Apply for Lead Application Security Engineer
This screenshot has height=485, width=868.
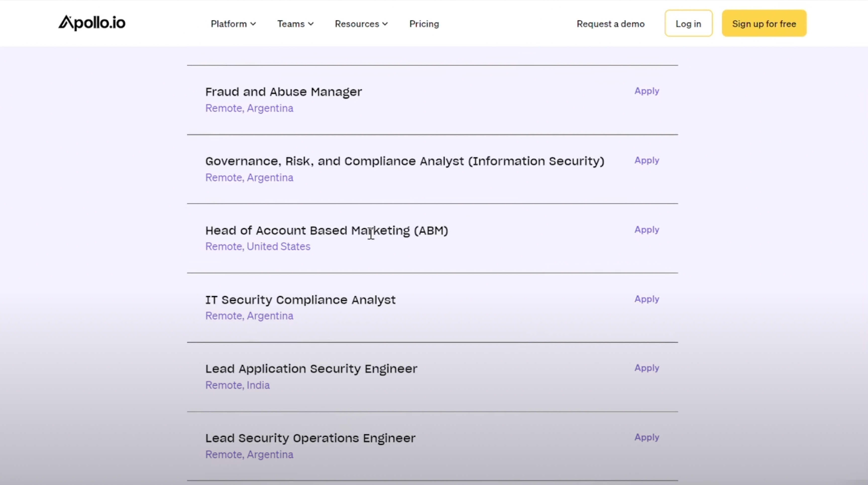(x=646, y=368)
